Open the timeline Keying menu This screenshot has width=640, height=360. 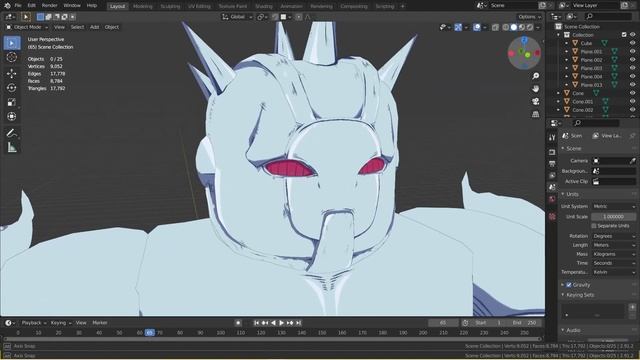point(60,323)
